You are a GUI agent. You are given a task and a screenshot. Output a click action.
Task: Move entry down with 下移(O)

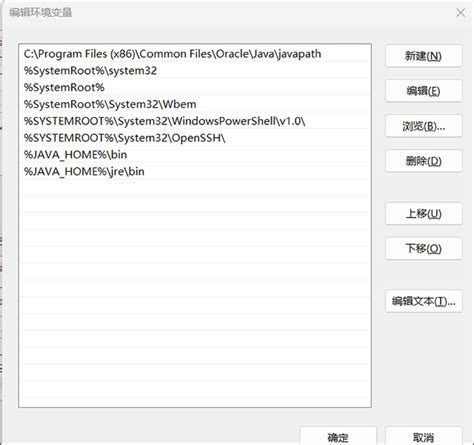tap(423, 248)
